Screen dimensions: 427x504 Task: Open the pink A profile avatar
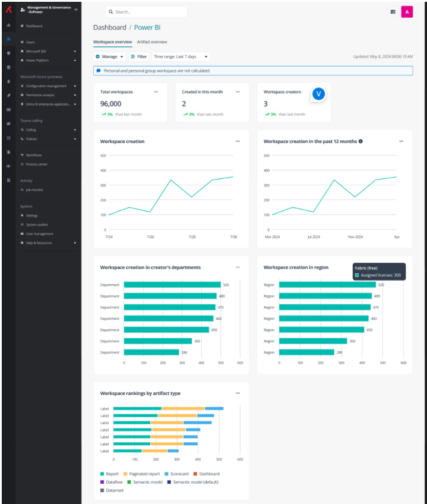tap(407, 12)
